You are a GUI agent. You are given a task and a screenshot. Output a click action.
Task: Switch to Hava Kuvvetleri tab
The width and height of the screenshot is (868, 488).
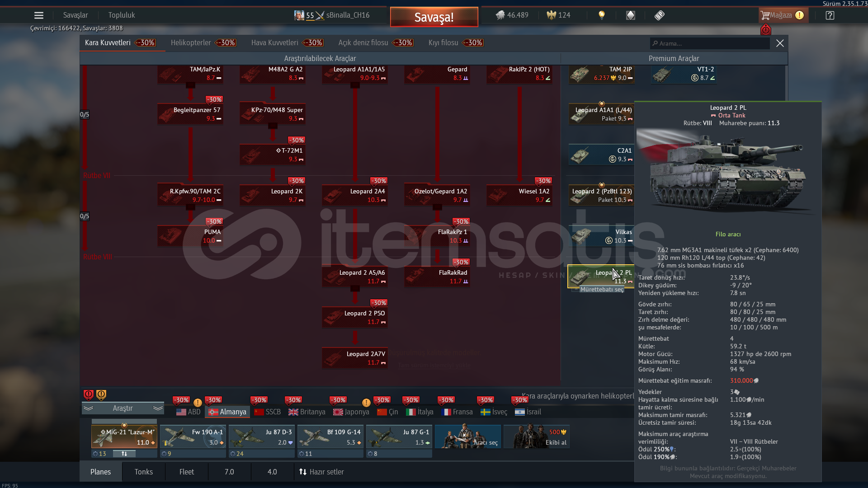[288, 43]
